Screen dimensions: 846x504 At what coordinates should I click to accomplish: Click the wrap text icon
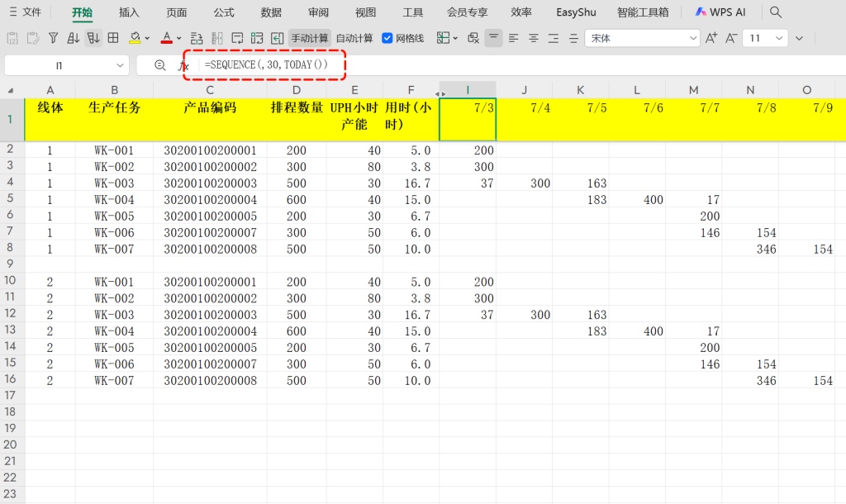(237, 38)
